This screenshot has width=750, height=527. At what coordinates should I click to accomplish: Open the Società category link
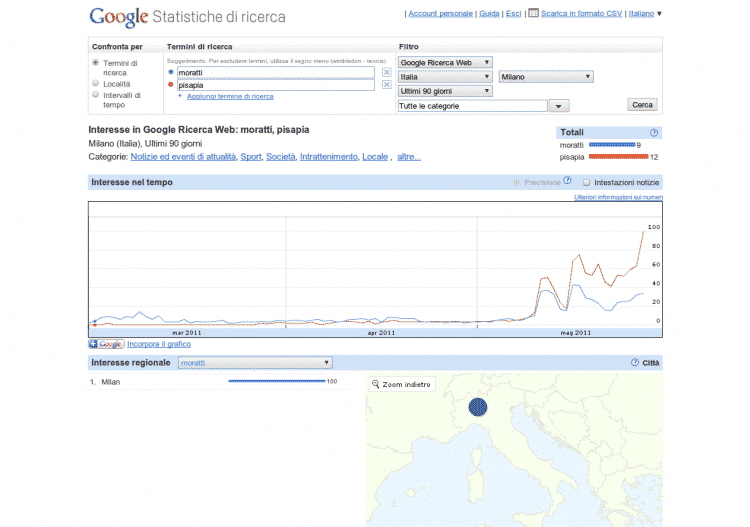[281, 157]
